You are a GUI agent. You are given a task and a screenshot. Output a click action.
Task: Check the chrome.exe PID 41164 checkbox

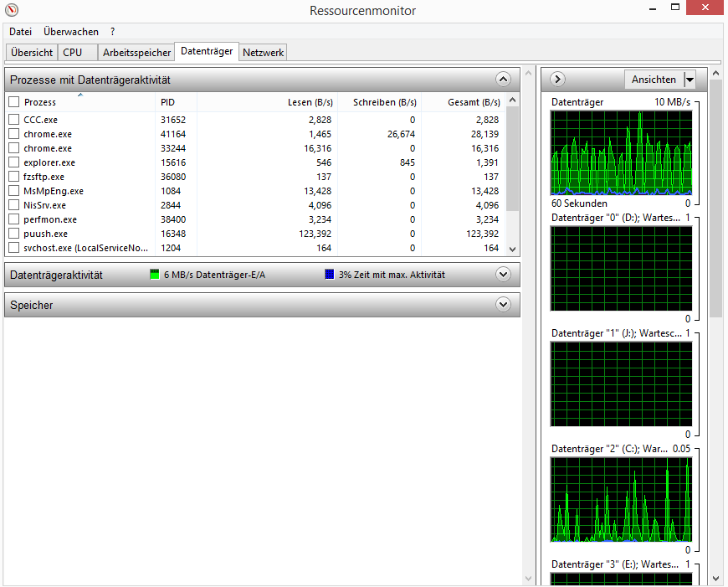14,134
